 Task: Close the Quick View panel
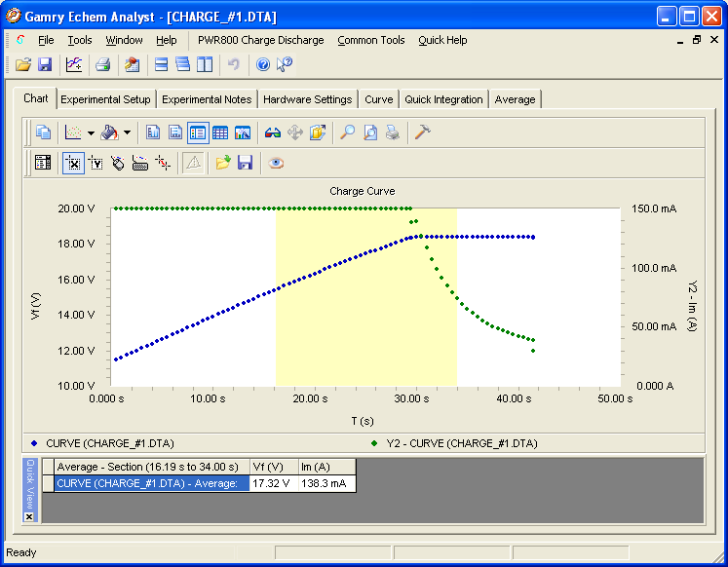[29, 516]
